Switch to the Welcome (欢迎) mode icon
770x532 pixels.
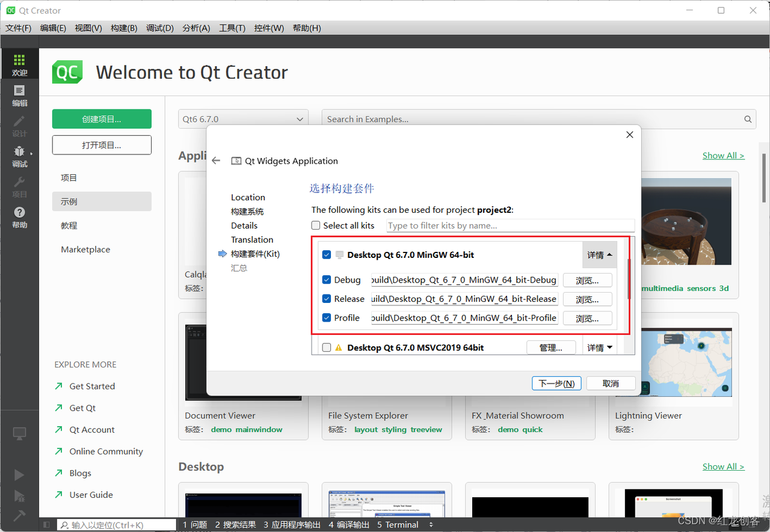(x=19, y=65)
